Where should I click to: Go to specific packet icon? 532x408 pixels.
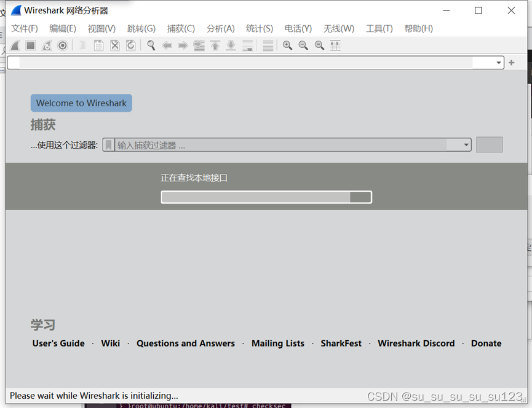pos(199,45)
